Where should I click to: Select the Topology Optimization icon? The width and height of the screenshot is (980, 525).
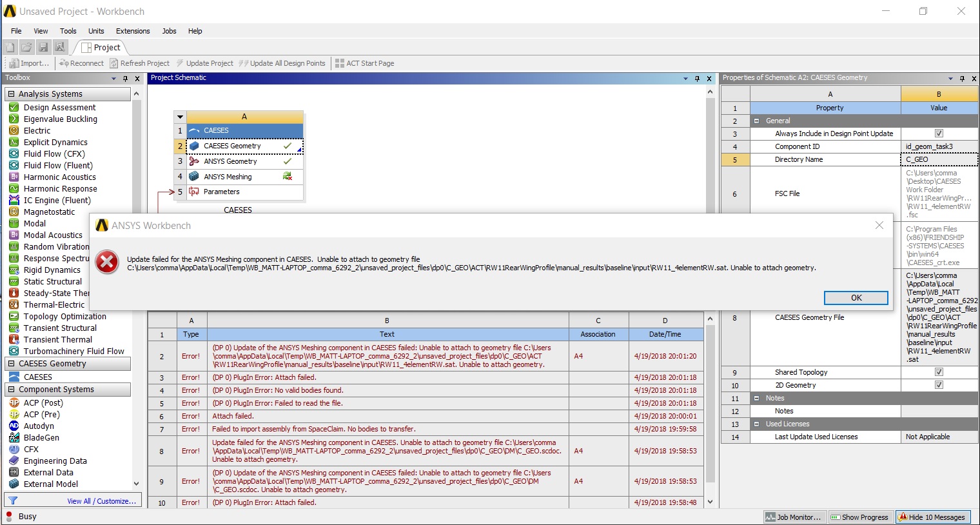14,317
